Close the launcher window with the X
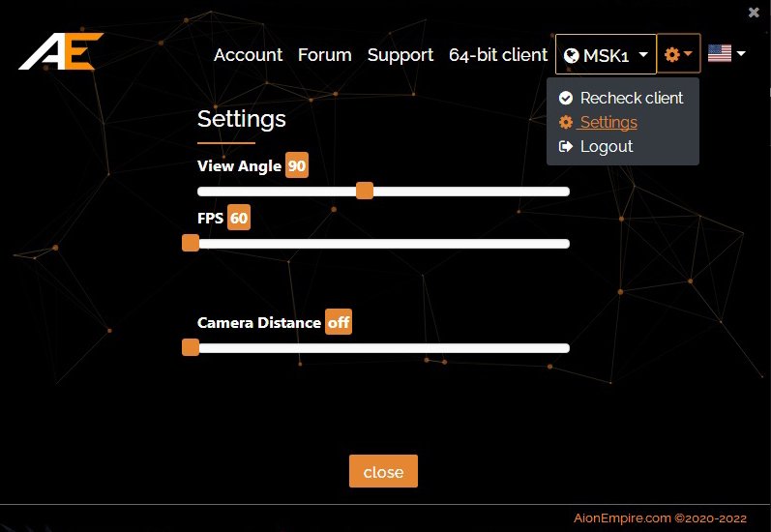Image resolution: width=771 pixels, height=532 pixels. [754, 13]
